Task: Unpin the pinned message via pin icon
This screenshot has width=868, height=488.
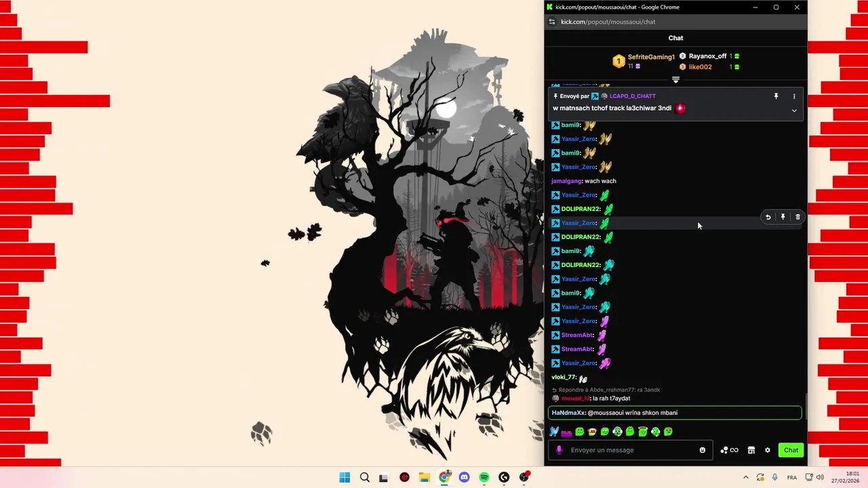Action: [776, 96]
